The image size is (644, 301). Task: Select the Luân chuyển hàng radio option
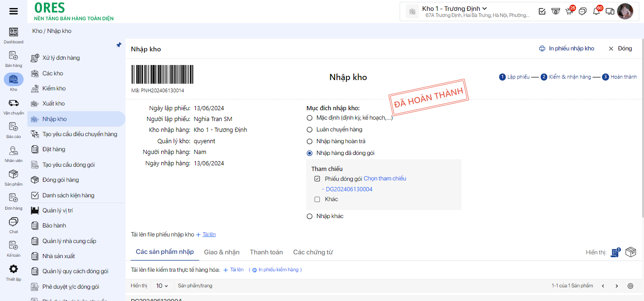coord(309,130)
